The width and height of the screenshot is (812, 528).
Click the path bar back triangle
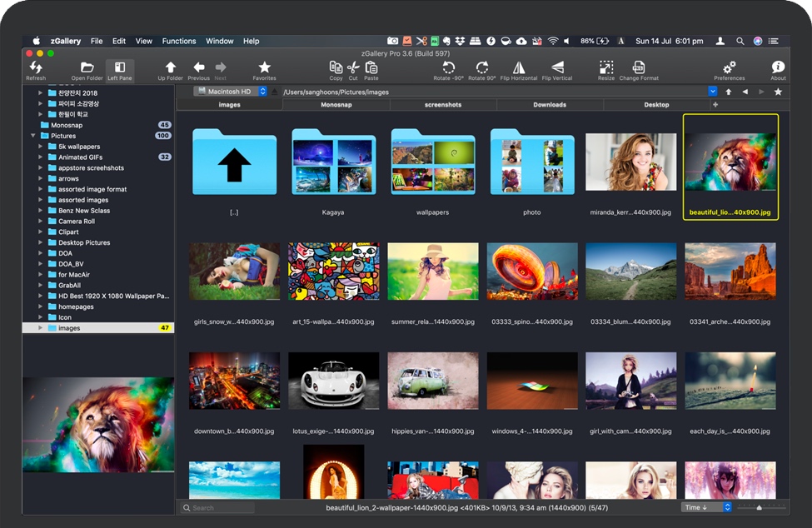pos(745,92)
